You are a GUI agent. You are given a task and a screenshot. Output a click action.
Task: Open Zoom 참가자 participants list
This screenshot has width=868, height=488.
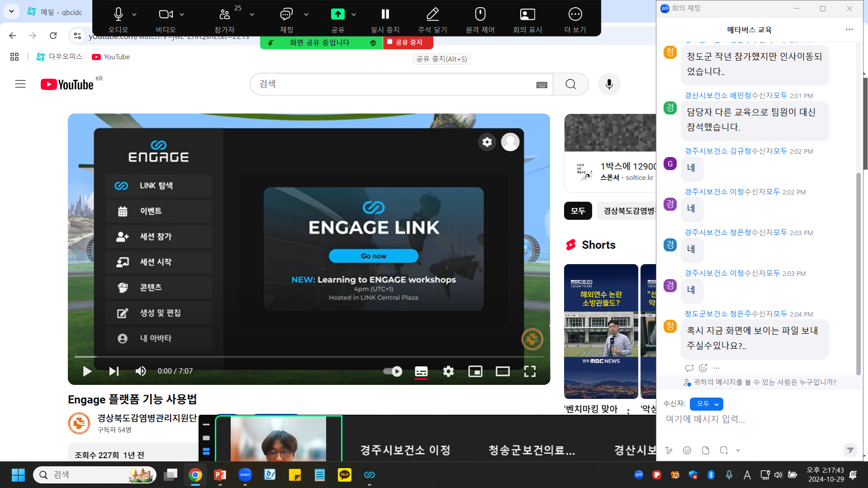[x=225, y=19]
